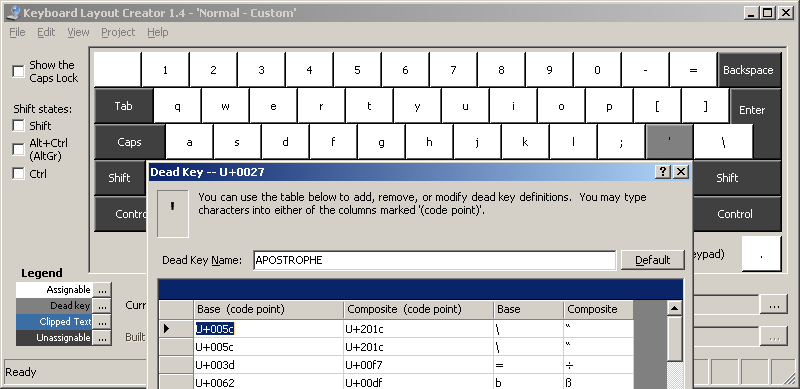This screenshot has height=389, width=800.
Task: Click the help question mark in Dead Key dialog
Action: [x=662, y=172]
